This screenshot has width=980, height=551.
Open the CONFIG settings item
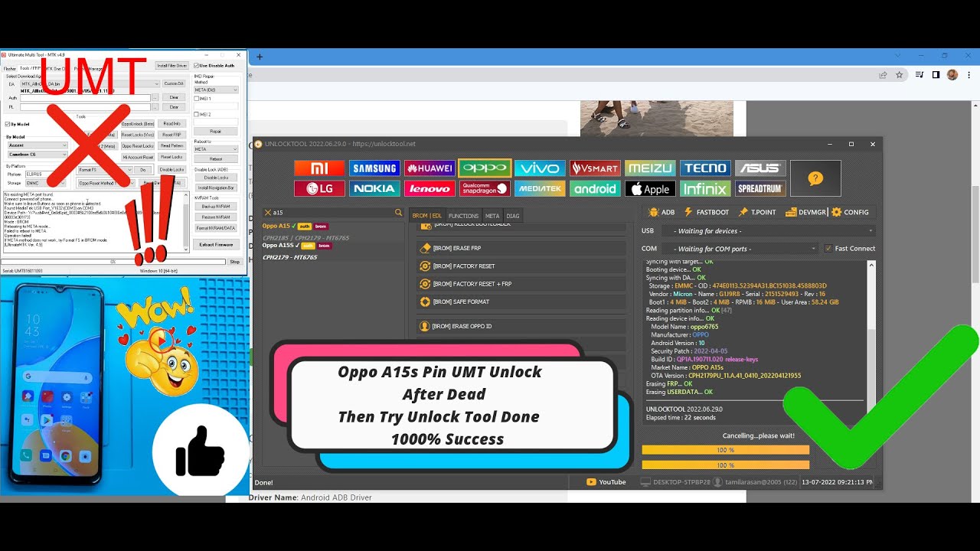point(850,212)
